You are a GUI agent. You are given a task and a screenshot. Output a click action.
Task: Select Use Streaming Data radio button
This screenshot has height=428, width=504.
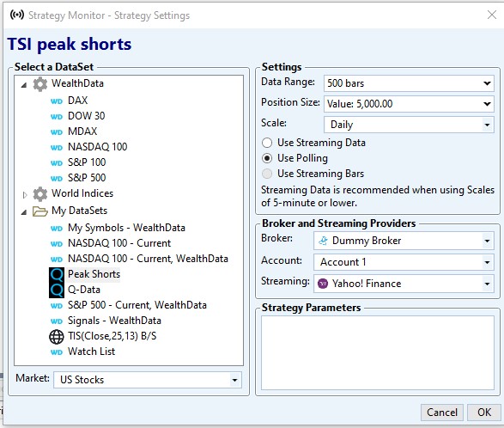(267, 143)
